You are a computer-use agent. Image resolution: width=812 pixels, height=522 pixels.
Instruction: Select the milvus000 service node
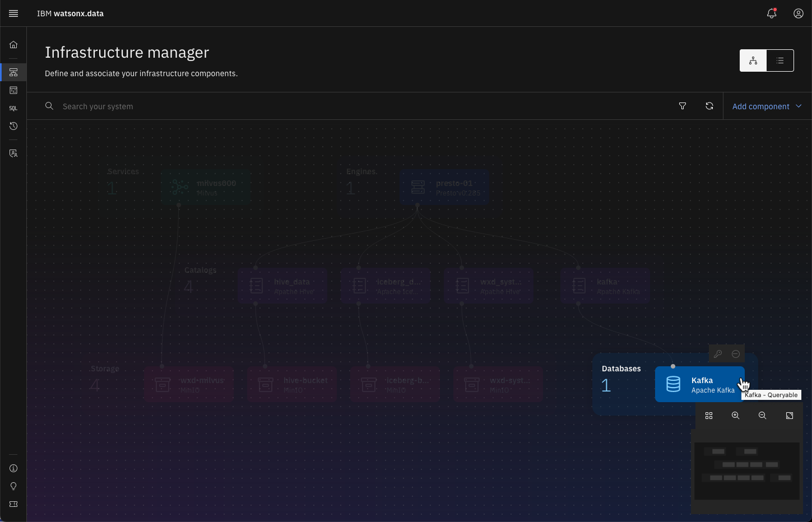(206, 187)
